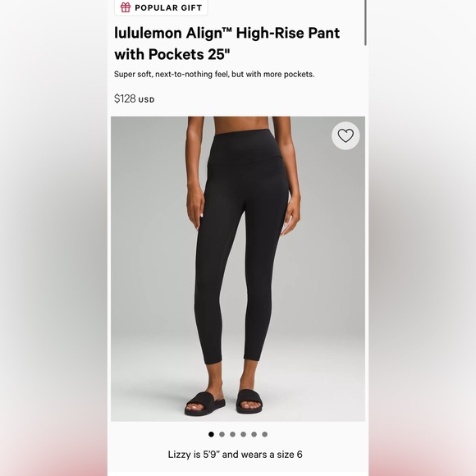Select the second carousel dot

tap(222, 434)
